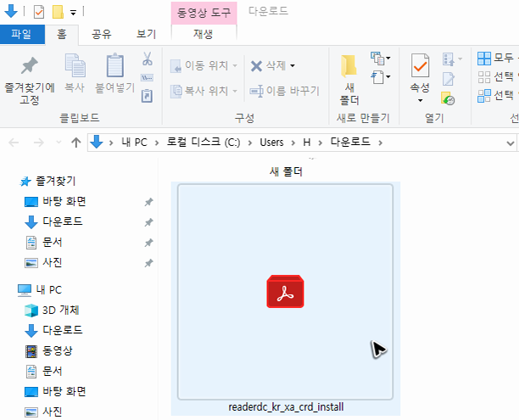The image size is (519, 420).
Task: Open the quick access toolbar customize dropdown
Action: click(73, 13)
